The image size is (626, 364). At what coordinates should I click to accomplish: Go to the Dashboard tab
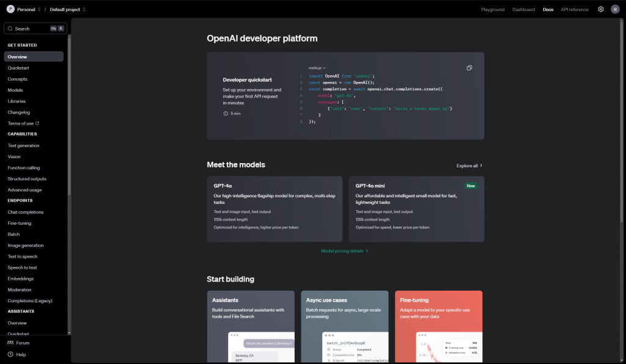[x=523, y=10]
